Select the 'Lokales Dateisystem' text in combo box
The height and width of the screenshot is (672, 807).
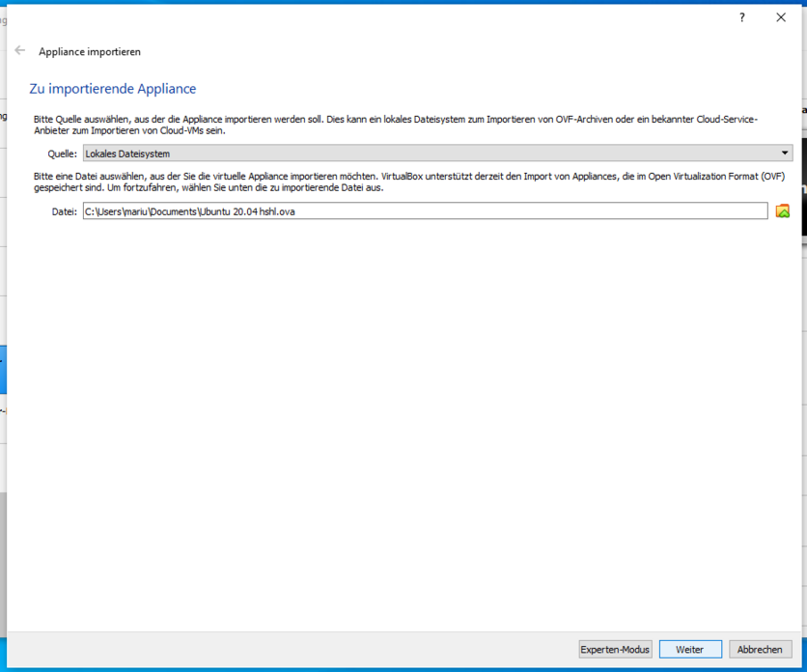127,154
